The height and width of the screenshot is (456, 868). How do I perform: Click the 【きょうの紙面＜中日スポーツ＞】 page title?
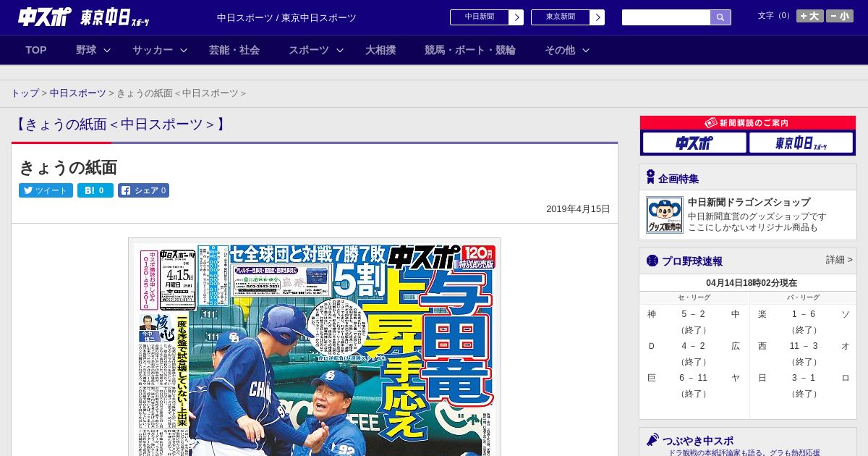tap(120, 124)
